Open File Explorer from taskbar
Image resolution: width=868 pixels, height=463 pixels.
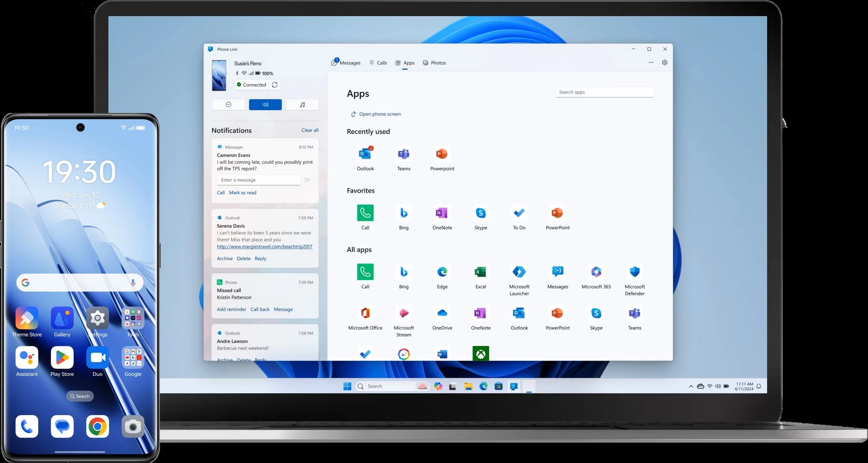[x=468, y=386]
